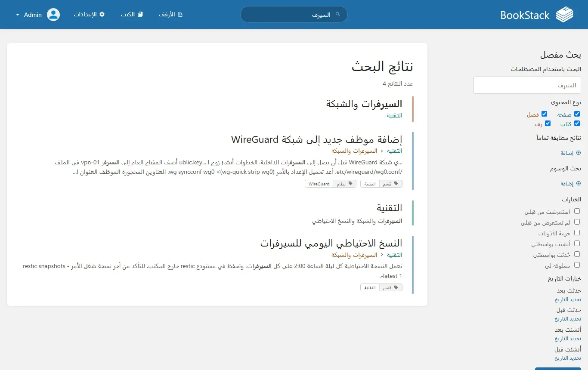Open the Admin user dropdown menu
Screen dimensions: 588x370
click(x=38, y=15)
